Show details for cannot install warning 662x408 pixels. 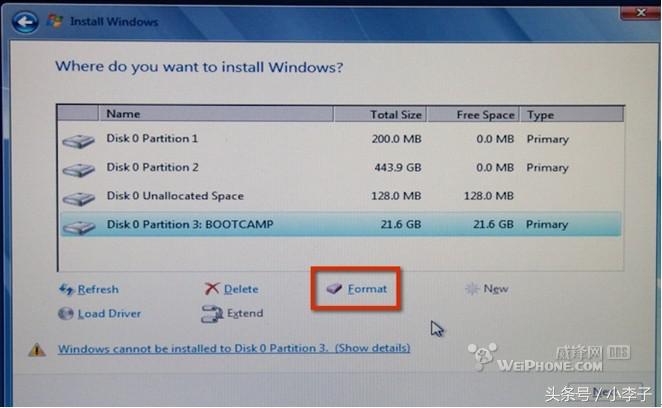tap(372, 348)
